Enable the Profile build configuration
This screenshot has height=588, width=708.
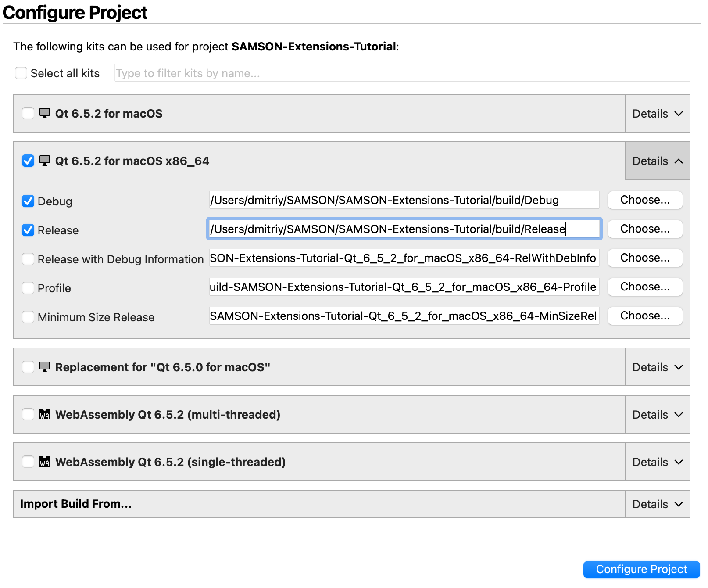tap(28, 288)
